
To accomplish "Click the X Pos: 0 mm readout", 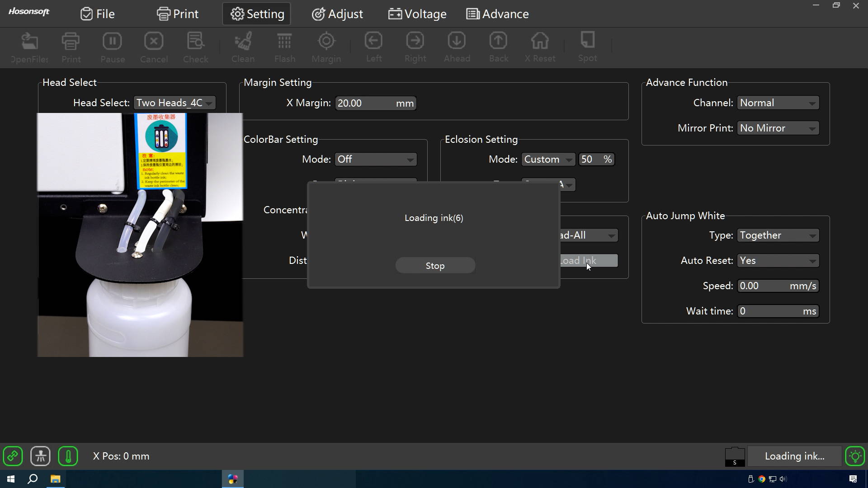I will click(x=121, y=456).
